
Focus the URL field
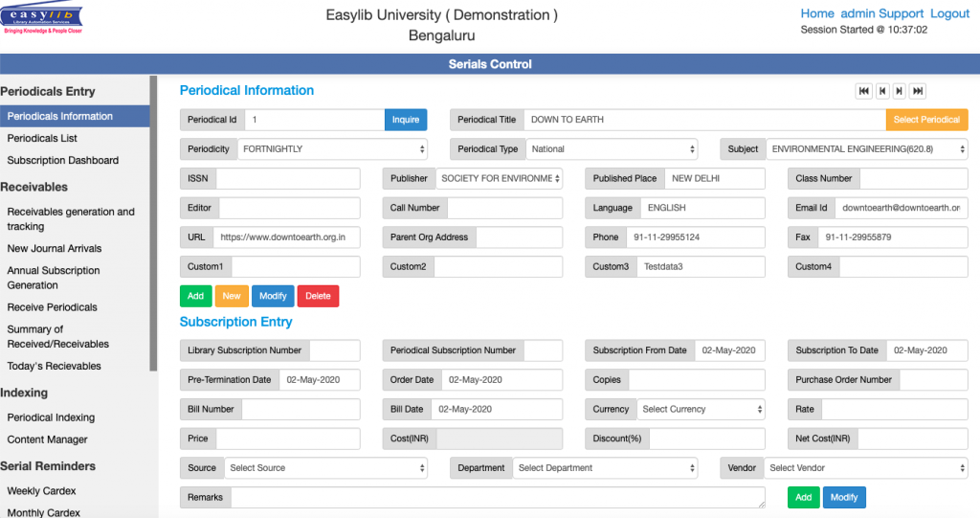[x=286, y=237]
